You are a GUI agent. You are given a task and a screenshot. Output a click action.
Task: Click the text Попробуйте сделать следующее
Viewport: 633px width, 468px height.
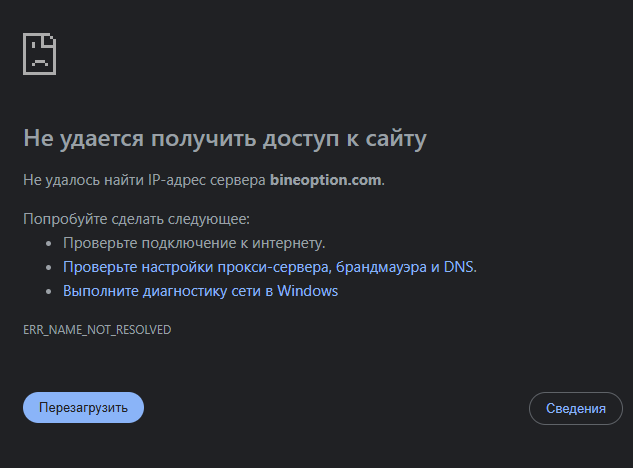tap(136, 218)
